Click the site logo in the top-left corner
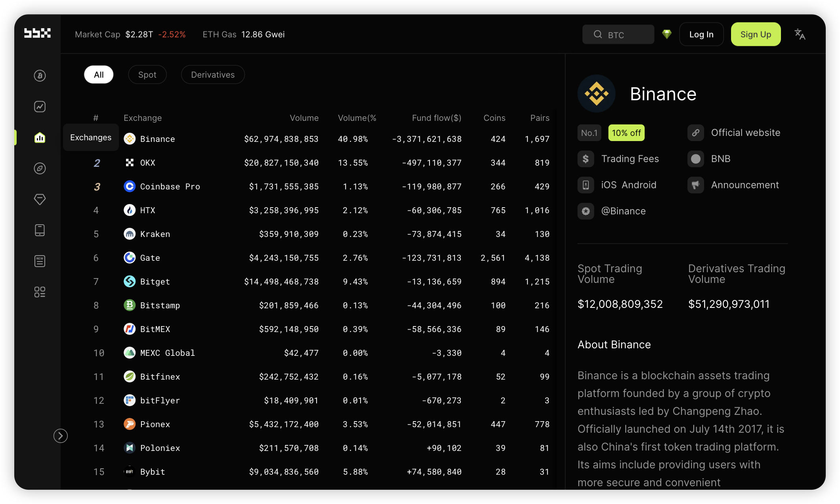The width and height of the screenshot is (840, 504). pos(37,33)
